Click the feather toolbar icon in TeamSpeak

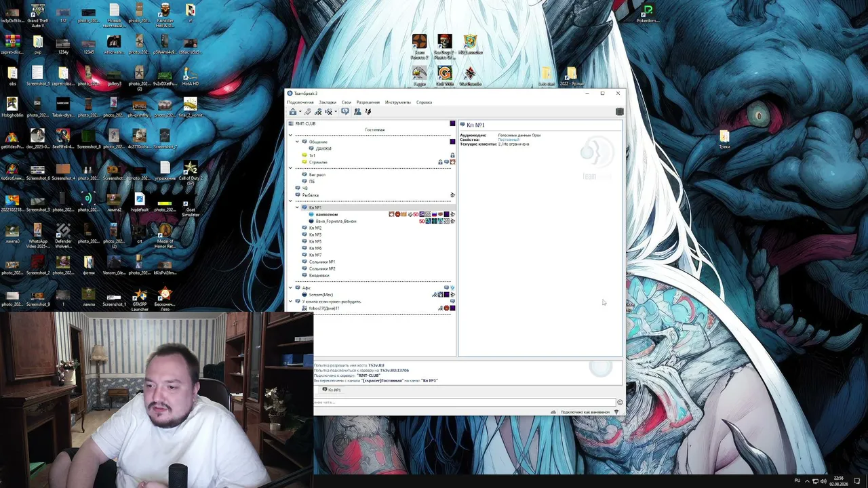(368, 112)
